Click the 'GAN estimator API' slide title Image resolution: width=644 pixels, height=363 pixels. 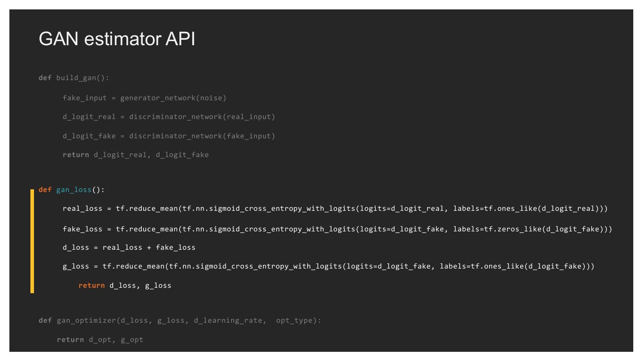coord(117,39)
